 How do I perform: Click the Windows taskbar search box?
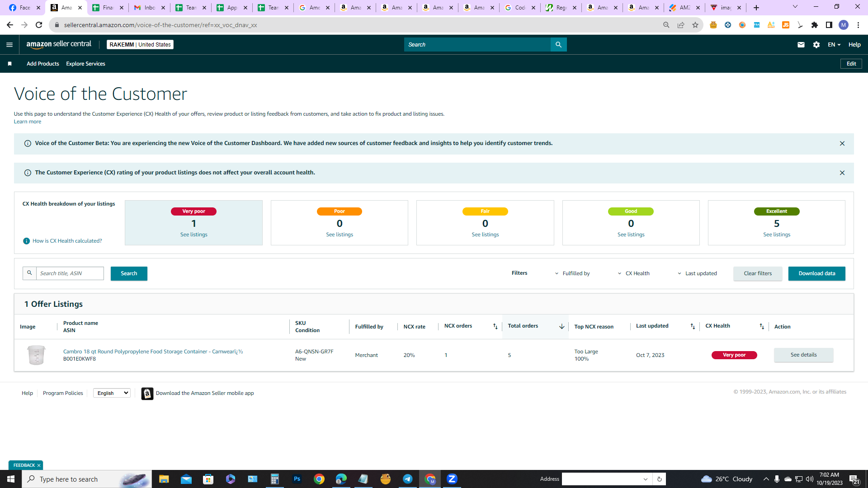click(87, 479)
